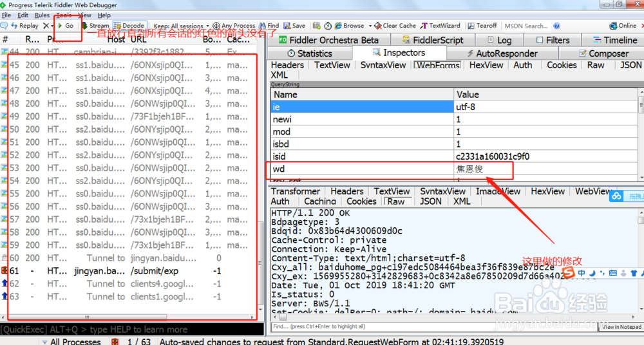The width and height of the screenshot is (644, 345).
Task: Click the Browse Internet Explorer button
Action: tap(349, 26)
